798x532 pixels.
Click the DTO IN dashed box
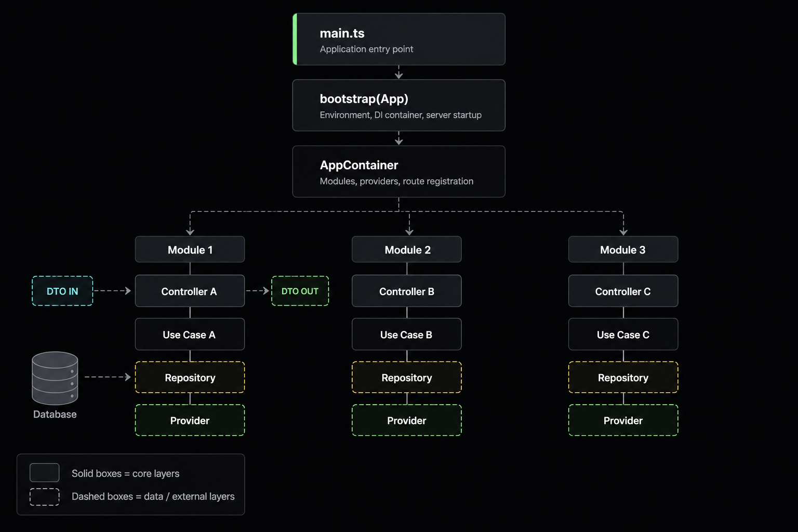(x=62, y=291)
